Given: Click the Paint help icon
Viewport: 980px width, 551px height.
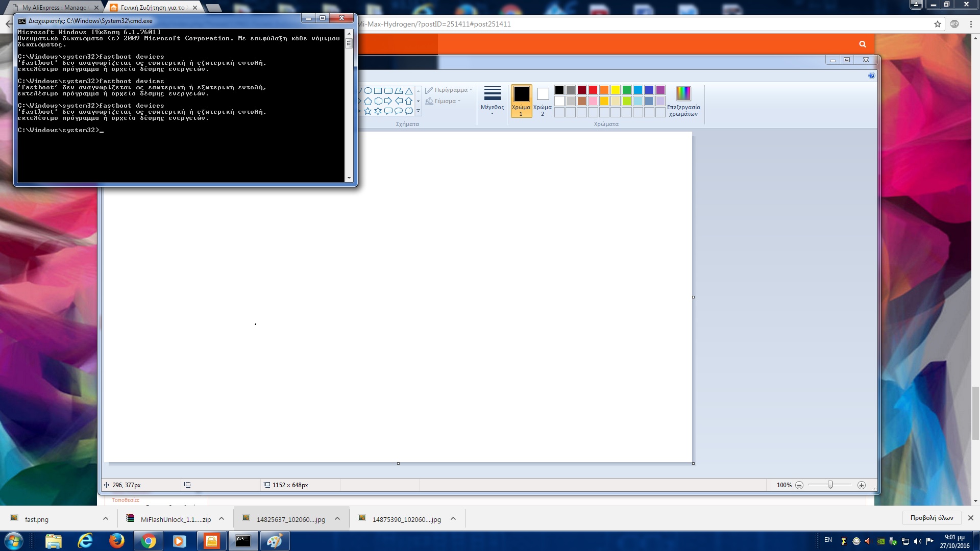Looking at the screenshot, I should click(871, 76).
